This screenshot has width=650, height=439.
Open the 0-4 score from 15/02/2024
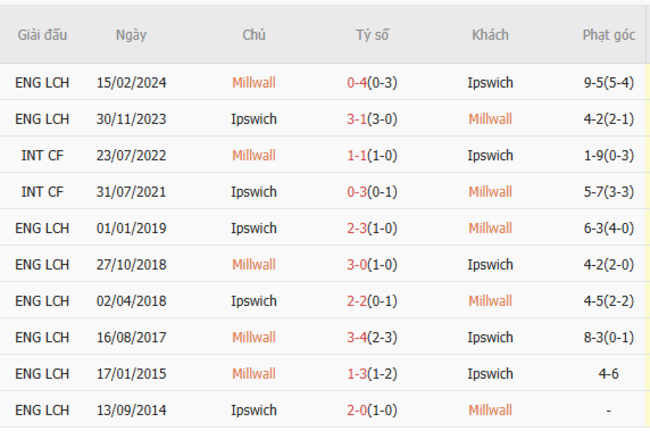tap(358, 83)
